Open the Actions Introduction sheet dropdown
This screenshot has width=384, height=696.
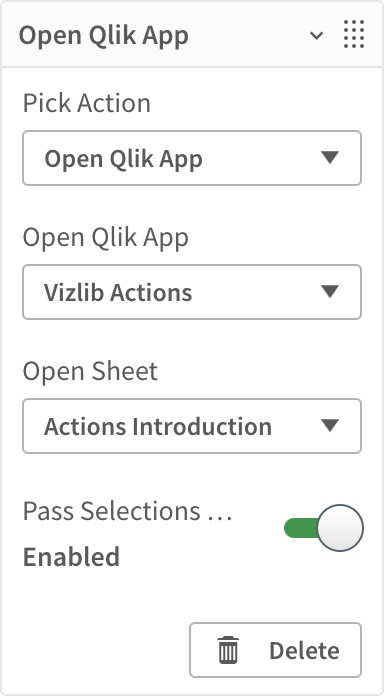pos(192,426)
